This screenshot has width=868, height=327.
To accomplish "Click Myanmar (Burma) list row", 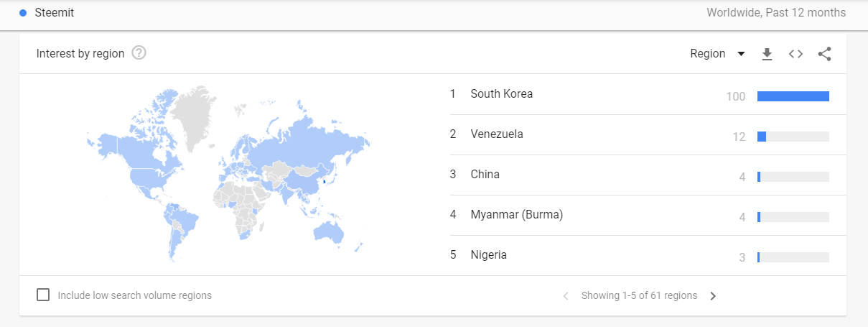I will pos(516,215).
